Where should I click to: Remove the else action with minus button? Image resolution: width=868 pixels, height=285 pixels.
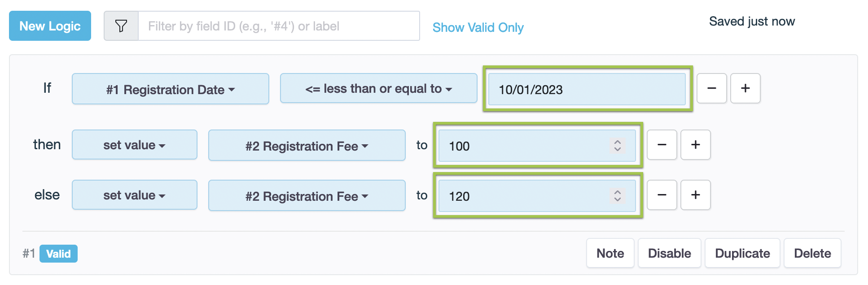(x=662, y=195)
